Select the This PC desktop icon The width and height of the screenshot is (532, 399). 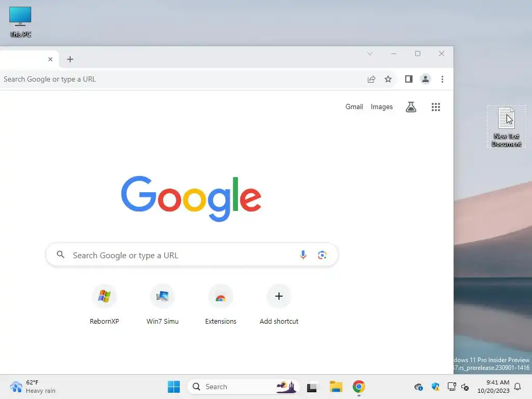20,22
